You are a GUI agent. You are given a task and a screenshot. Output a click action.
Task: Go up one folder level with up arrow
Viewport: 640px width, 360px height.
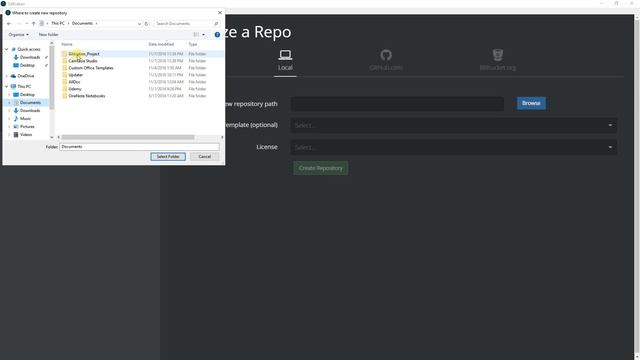pyautogui.click(x=33, y=24)
